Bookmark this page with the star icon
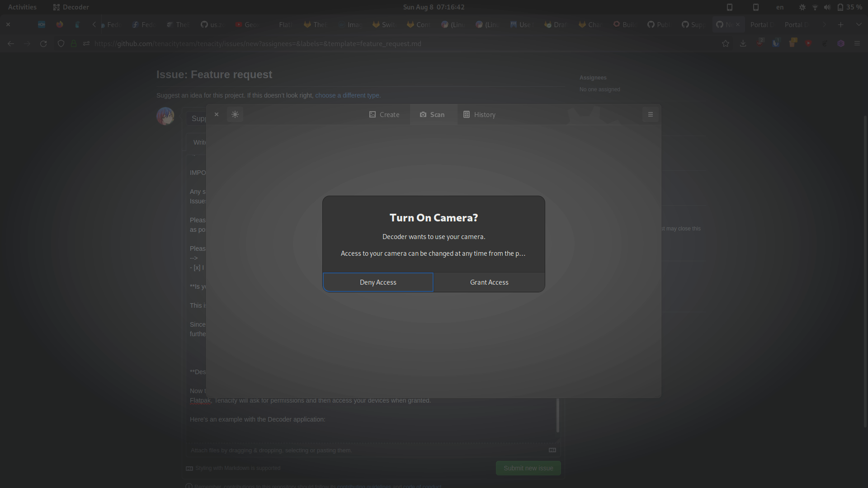Screen dimensions: 868x488 (726, 44)
